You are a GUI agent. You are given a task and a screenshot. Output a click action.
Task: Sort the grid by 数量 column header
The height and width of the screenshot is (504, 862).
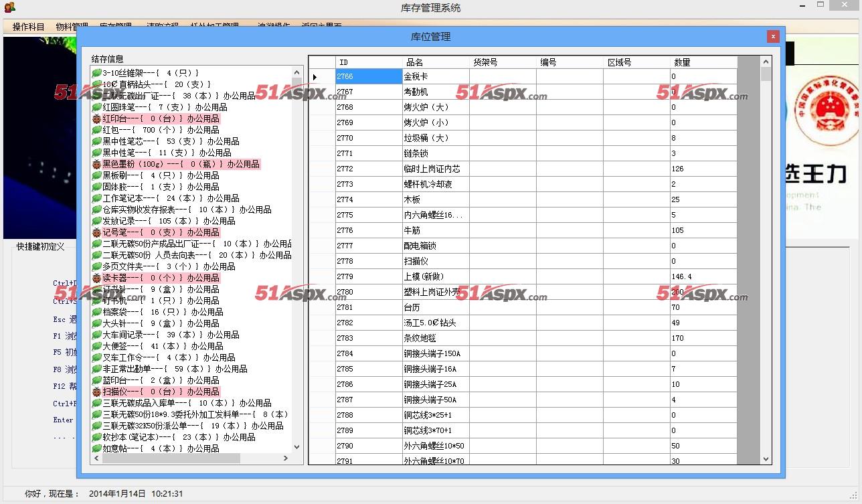(x=703, y=62)
